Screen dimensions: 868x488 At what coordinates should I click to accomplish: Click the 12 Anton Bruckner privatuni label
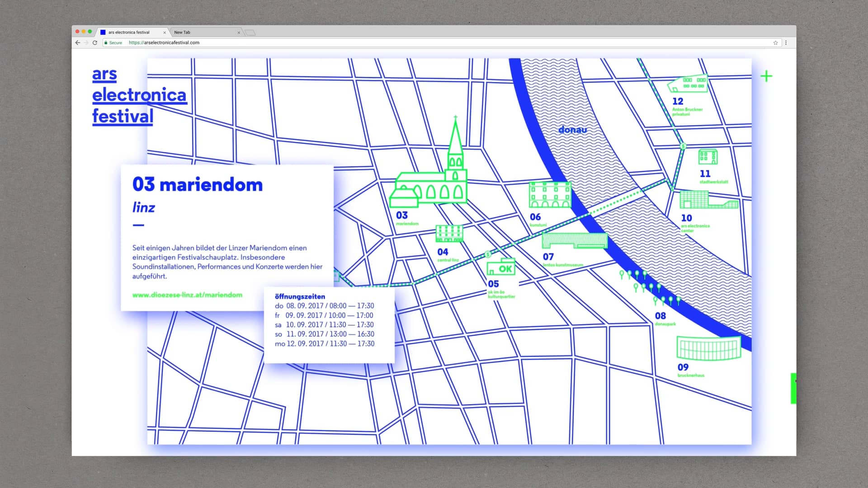click(x=687, y=106)
